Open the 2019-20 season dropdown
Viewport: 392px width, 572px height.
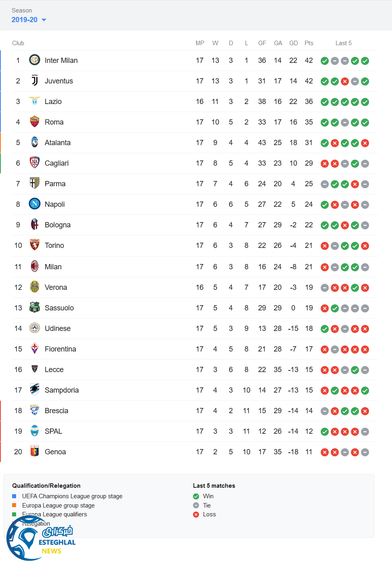point(29,20)
